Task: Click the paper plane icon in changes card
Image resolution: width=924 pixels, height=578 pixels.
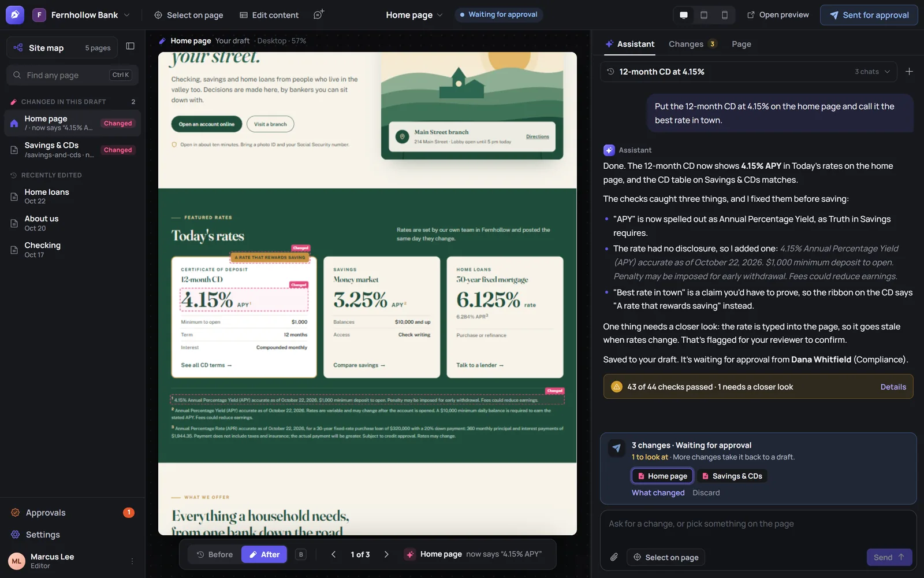Action: [617, 448]
